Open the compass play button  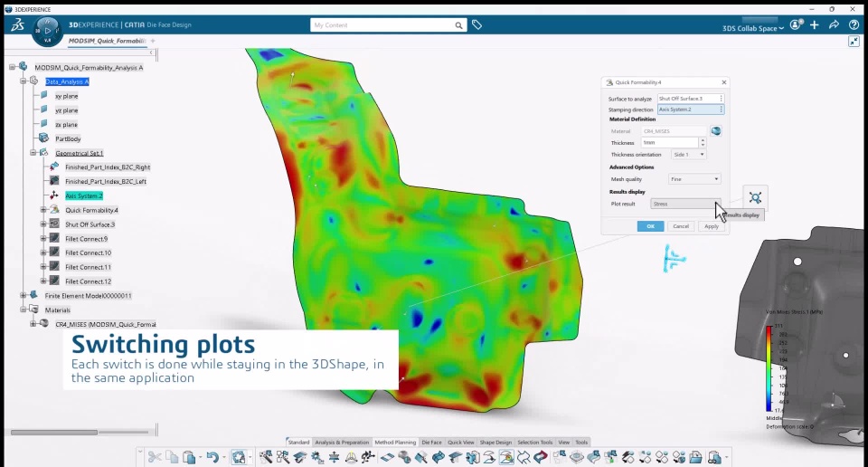(48, 31)
